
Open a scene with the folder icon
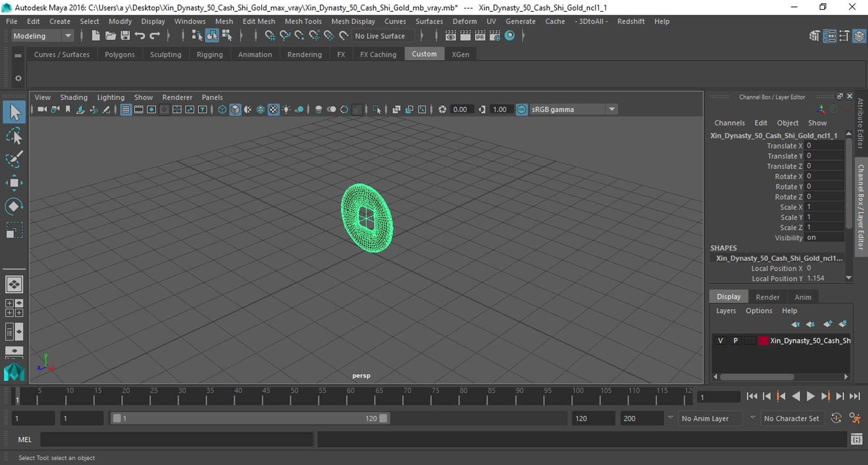pyautogui.click(x=110, y=36)
